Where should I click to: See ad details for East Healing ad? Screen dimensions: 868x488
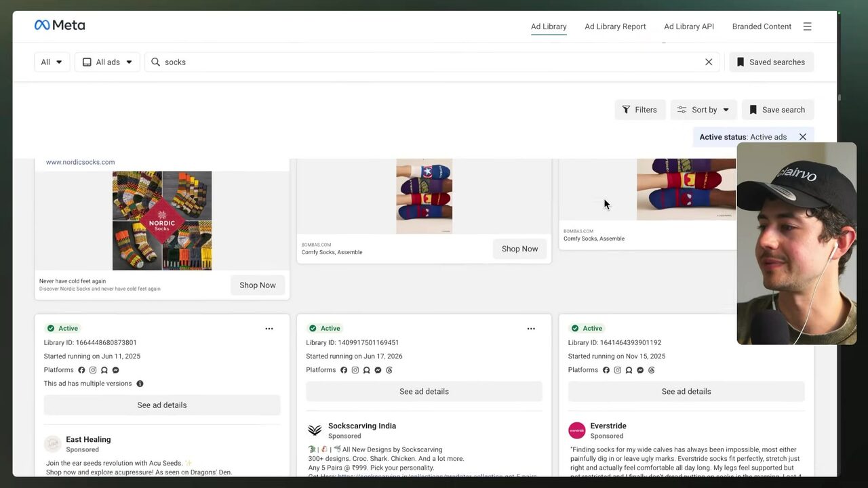[162, 405]
